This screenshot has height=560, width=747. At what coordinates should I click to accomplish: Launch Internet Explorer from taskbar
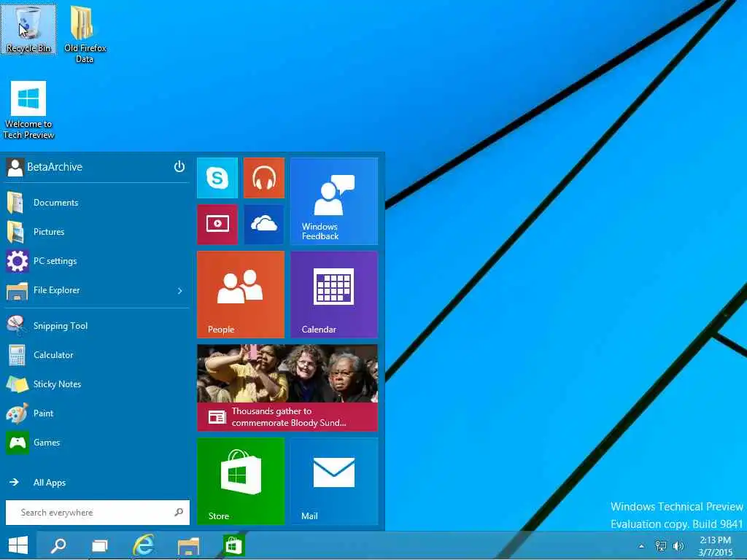(144, 545)
